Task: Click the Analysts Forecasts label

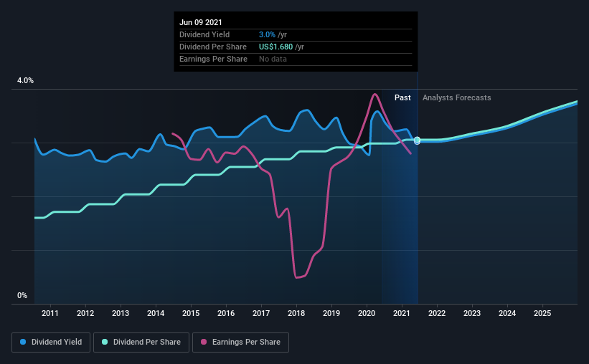Action: coord(457,97)
